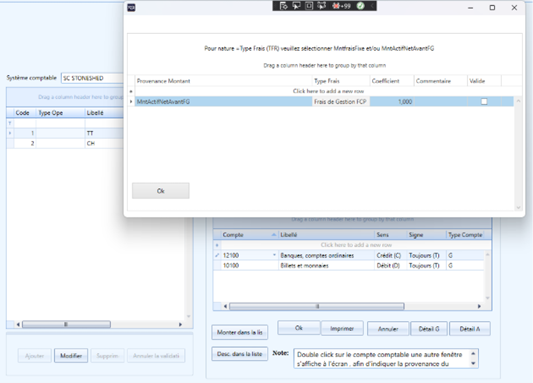Click the application icon in title bar
Image resolution: width=533 pixels, height=383 pixels.
[131, 7]
